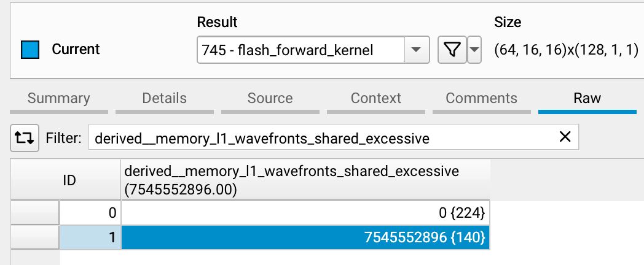Select the row with ID 1
This screenshot has width=644, height=265.
point(90,237)
